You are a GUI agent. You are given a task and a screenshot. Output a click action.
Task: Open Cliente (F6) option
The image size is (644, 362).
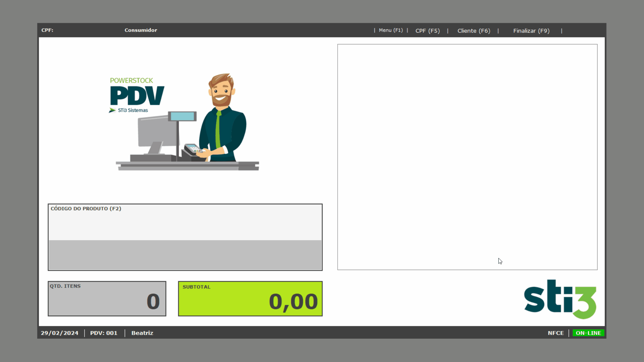point(473,31)
